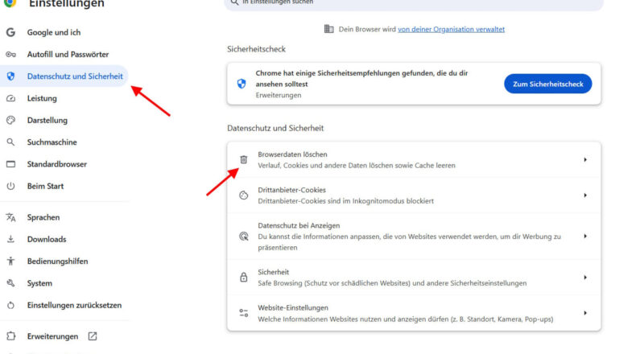
Task: Click the Chrome logo next to Einstellungen
Action: [x=10, y=3]
